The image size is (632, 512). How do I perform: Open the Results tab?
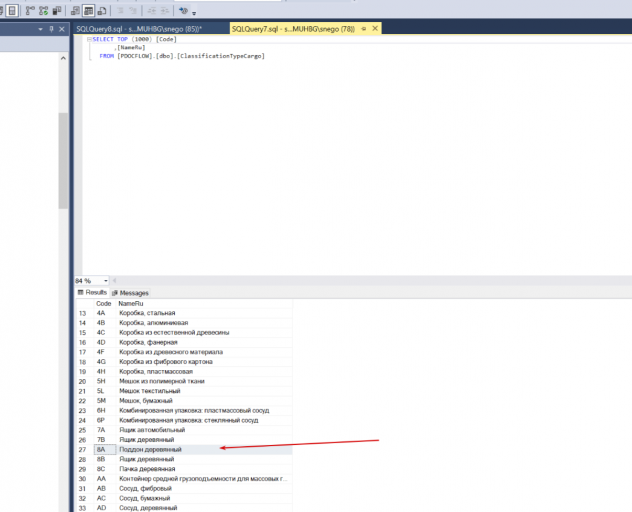92,293
